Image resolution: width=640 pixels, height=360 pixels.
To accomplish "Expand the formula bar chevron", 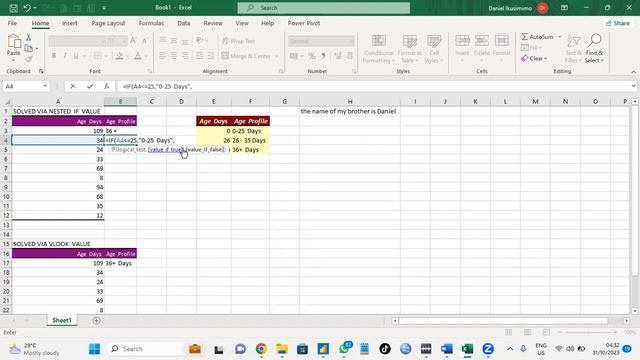I will pyautogui.click(x=633, y=86).
